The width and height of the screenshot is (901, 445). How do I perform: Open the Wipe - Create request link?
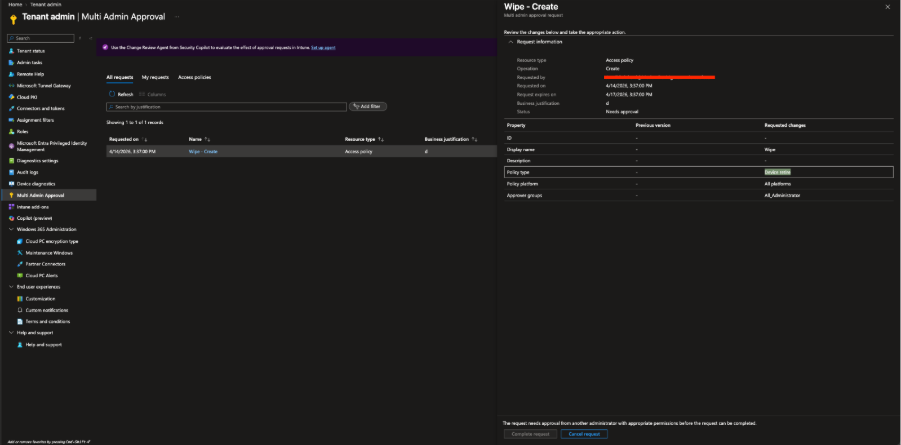click(x=203, y=151)
